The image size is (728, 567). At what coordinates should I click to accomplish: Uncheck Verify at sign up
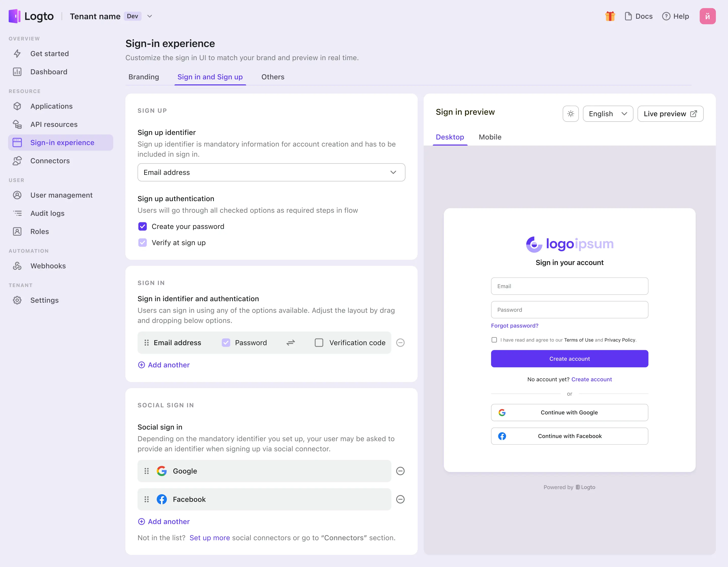[142, 243]
